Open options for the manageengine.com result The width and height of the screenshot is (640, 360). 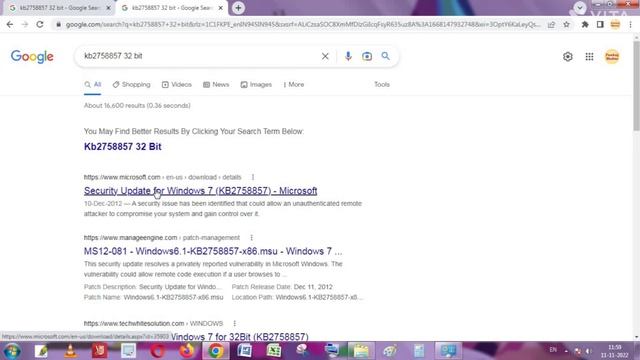[x=251, y=238]
